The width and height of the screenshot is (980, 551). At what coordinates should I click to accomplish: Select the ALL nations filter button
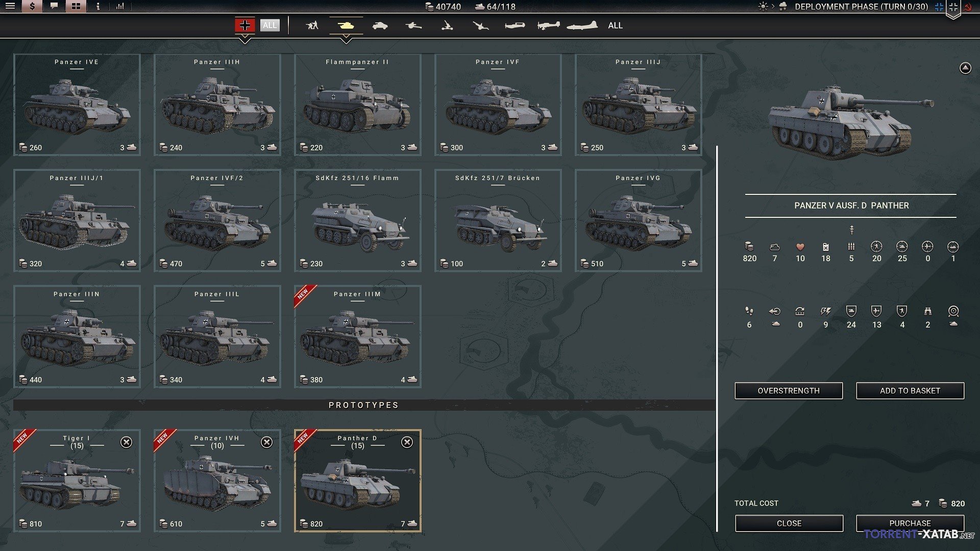(269, 25)
